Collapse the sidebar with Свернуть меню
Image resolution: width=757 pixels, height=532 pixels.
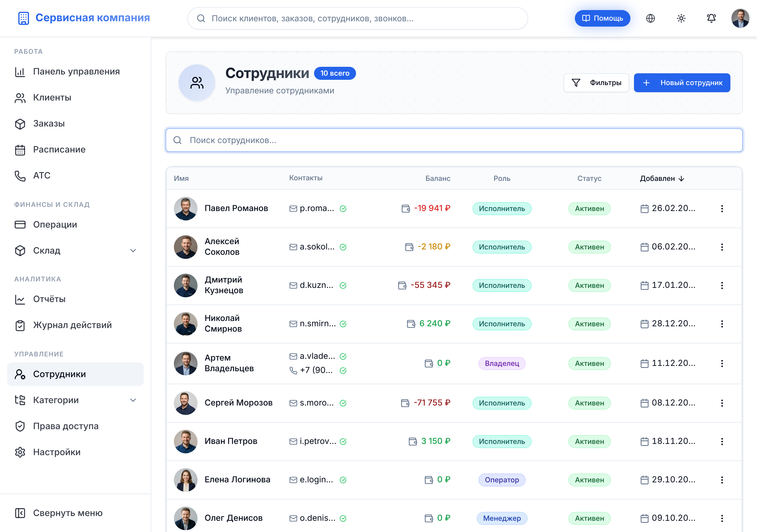[59, 513]
